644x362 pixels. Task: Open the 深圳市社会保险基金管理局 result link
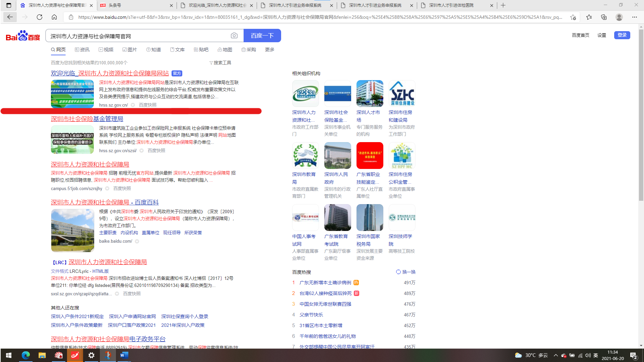tap(87, 119)
